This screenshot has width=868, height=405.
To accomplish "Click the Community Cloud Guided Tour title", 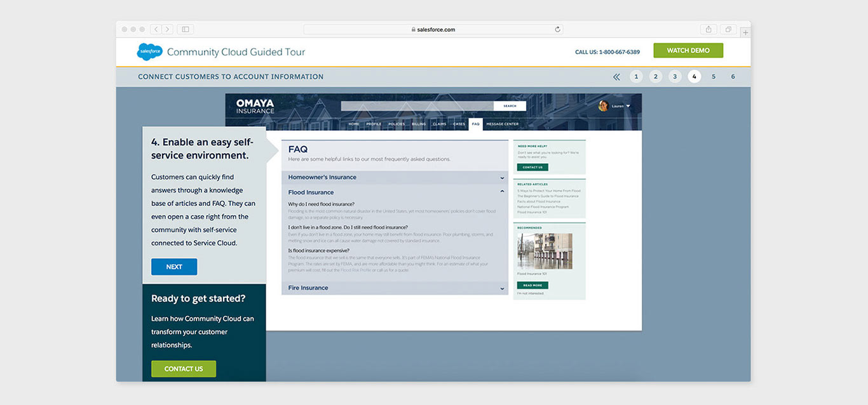I will click(236, 52).
